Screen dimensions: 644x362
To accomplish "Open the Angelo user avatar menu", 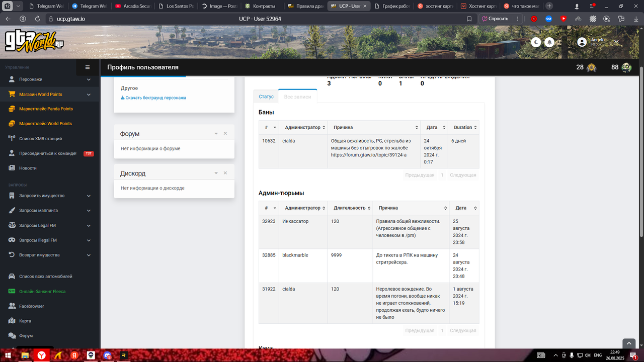I will pyautogui.click(x=582, y=42).
